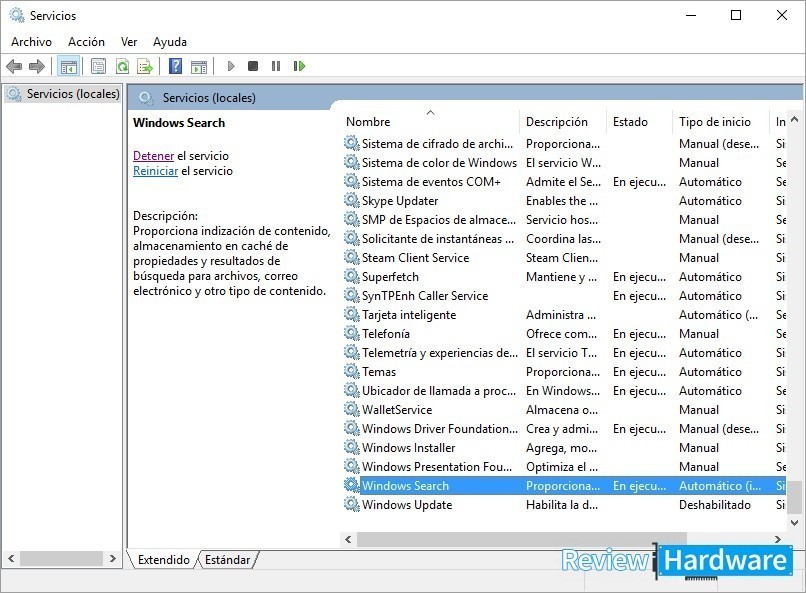This screenshot has width=806, height=593.
Task: Click the gear icon beside Superfetch
Action: point(352,276)
